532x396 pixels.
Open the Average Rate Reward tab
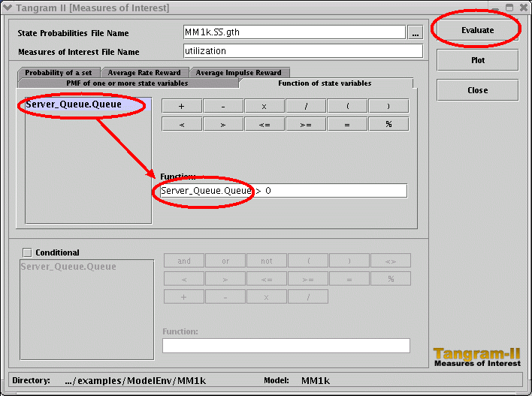144,73
